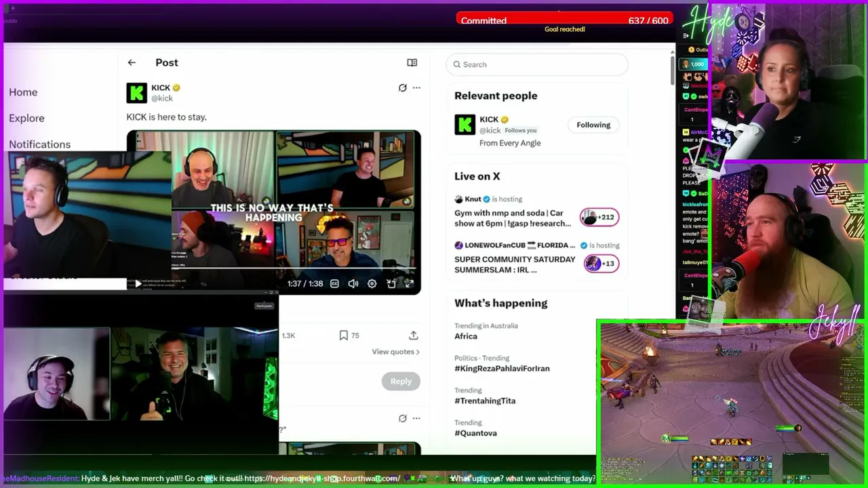Click the Grok icon on the lower reply
The width and height of the screenshot is (868, 488).
(x=402, y=418)
